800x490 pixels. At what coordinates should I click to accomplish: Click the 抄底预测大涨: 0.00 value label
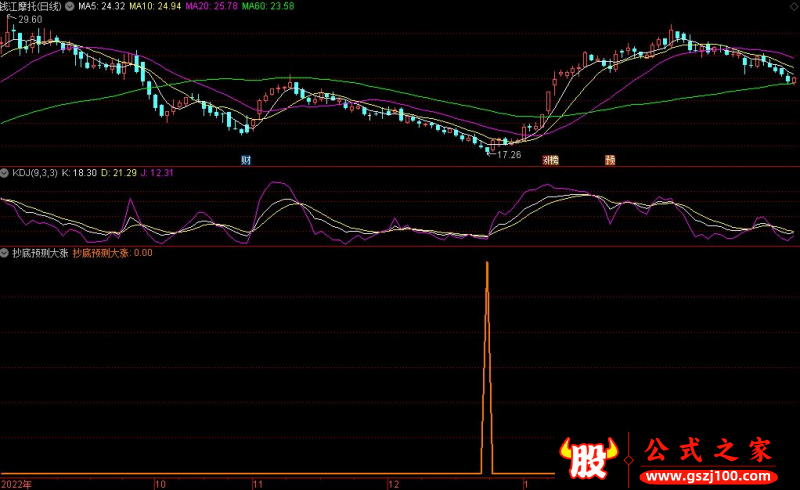tap(113, 253)
